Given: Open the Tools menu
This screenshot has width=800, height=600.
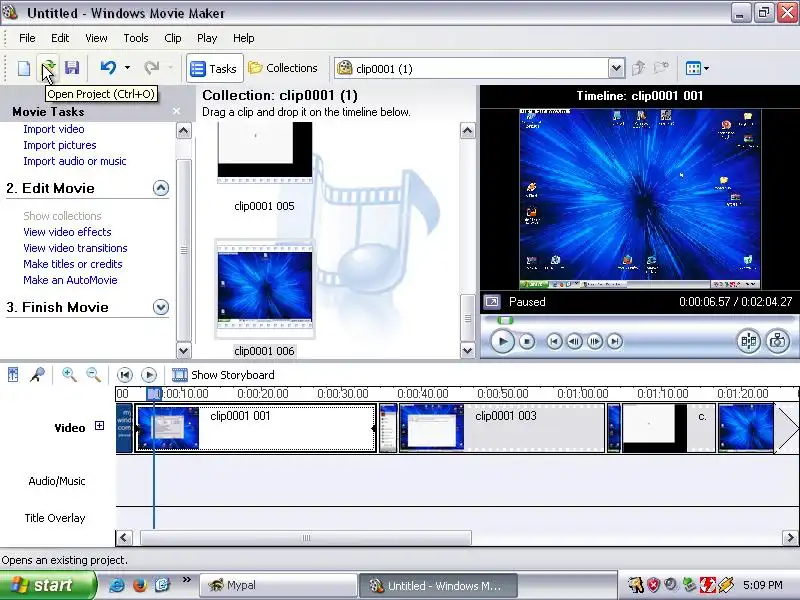Looking at the screenshot, I should point(136,38).
